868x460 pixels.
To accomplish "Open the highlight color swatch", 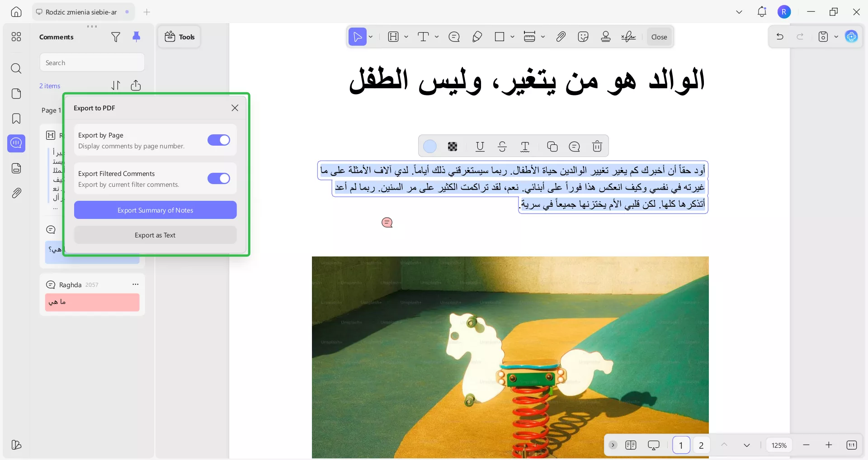I will coord(430,146).
